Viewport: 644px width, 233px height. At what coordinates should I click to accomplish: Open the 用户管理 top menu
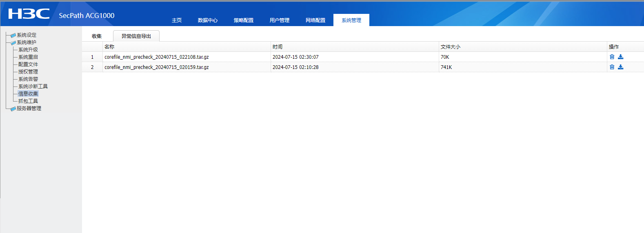280,20
